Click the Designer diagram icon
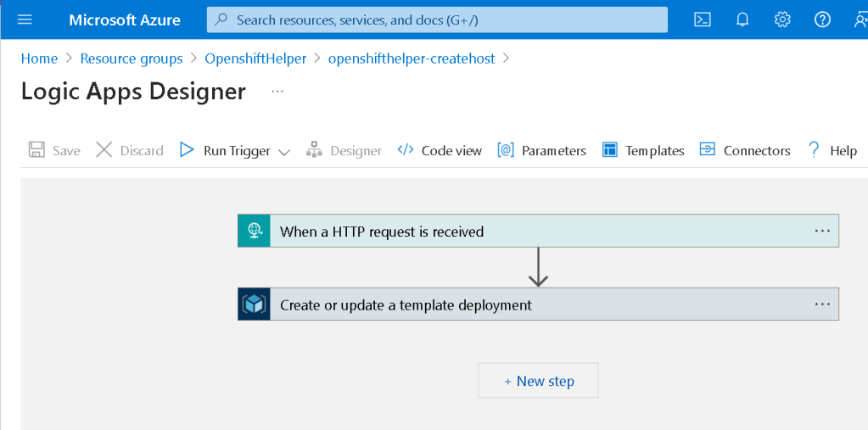 [314, 150]
